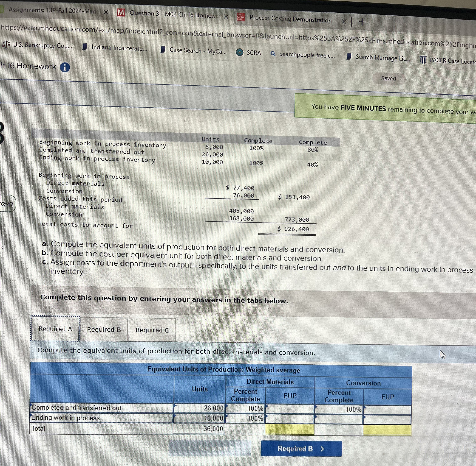This screenshot has width=476, height=466.
Task: Open a new browser tab
Action: [362, 22]
